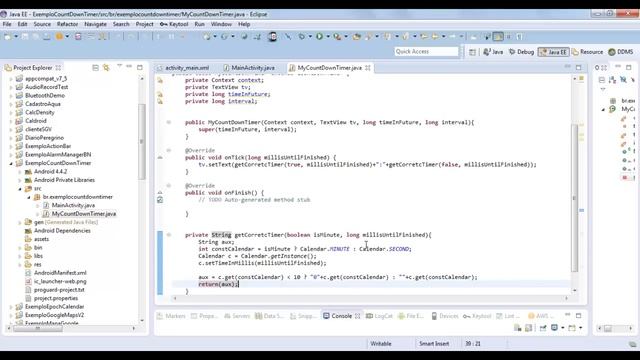
Task: Minimize the Project Explorer panel
Action: click(129, 67)
